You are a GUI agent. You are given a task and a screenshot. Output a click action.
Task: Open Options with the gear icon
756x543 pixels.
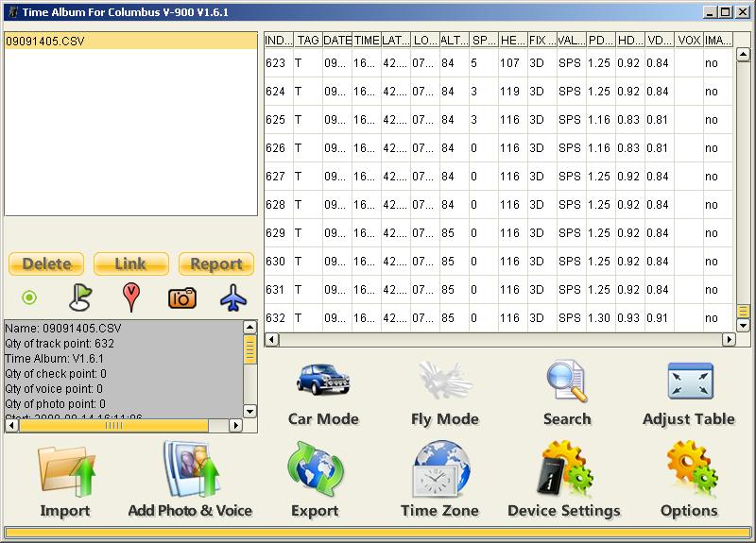coord(692,468)
